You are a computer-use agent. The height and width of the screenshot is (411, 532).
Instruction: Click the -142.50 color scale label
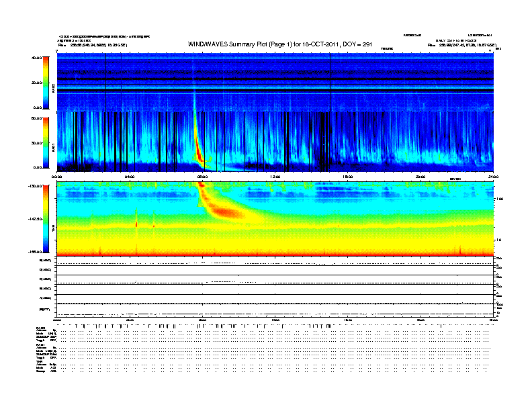pyautogui.click(x=35, y=219)
